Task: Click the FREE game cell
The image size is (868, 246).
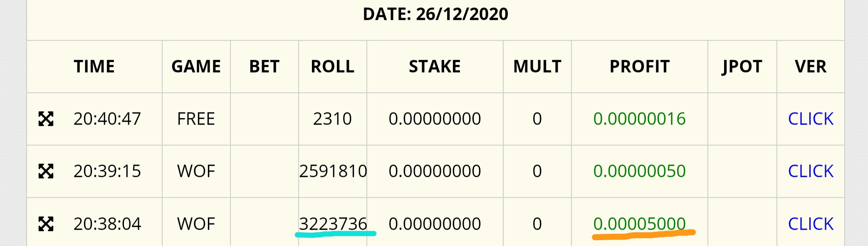Action: [x=196, y=119]
